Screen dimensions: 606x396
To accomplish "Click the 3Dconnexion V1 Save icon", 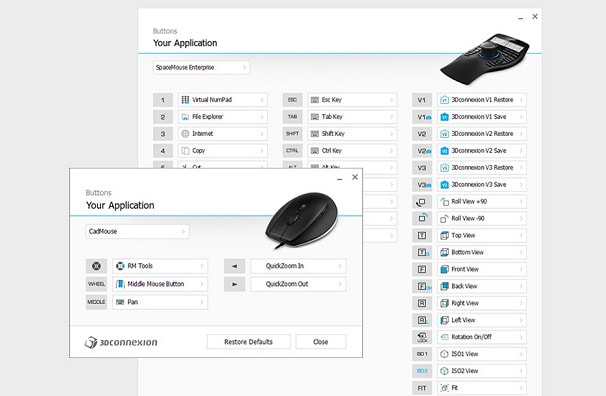I will pyautogui.click(x=444, y=117).
